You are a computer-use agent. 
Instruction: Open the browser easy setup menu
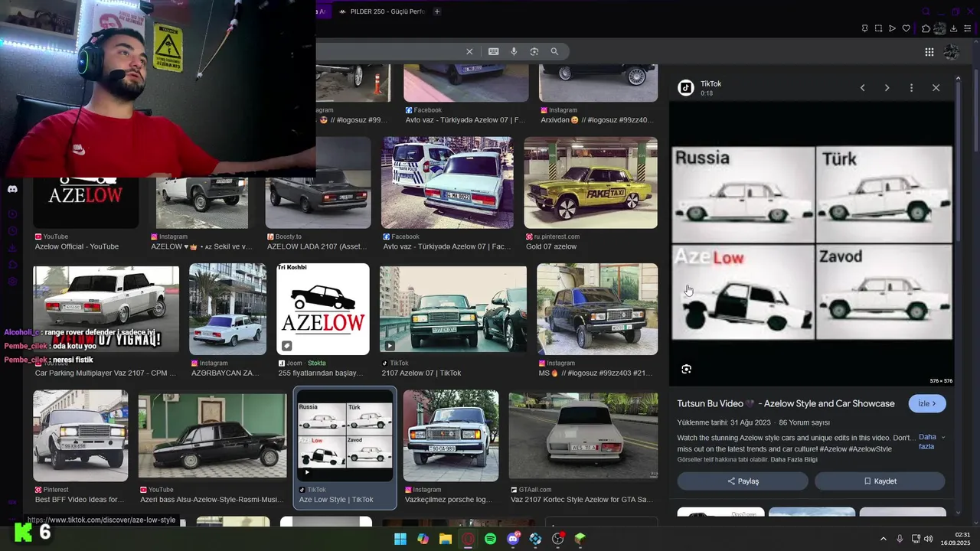pos(968,28)
